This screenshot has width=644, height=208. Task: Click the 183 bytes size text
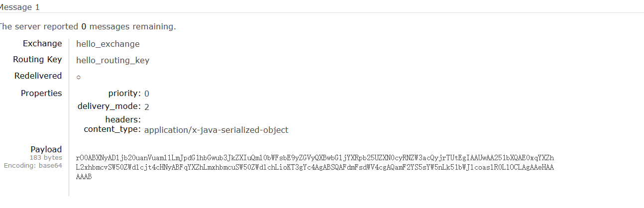[x=46, y=158]
